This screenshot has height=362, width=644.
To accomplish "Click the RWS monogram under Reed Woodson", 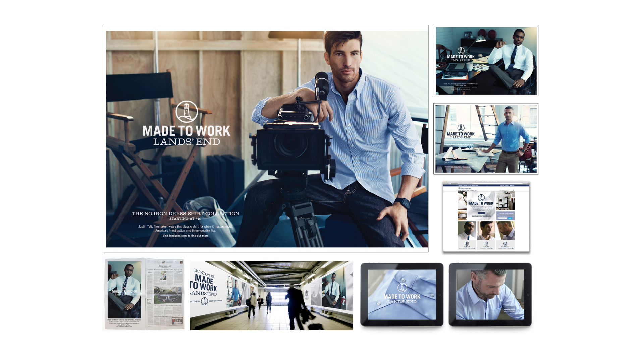I will click(x=505, y=244).
